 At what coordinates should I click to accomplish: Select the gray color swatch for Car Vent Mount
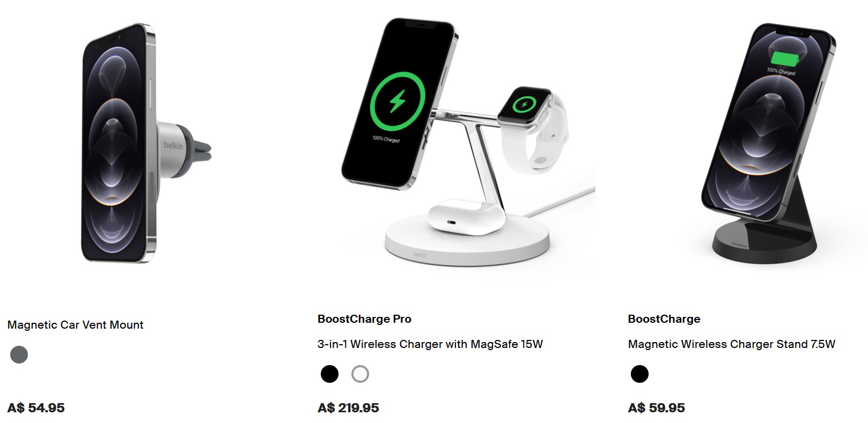pyautogui.click(x=19, y=354)
